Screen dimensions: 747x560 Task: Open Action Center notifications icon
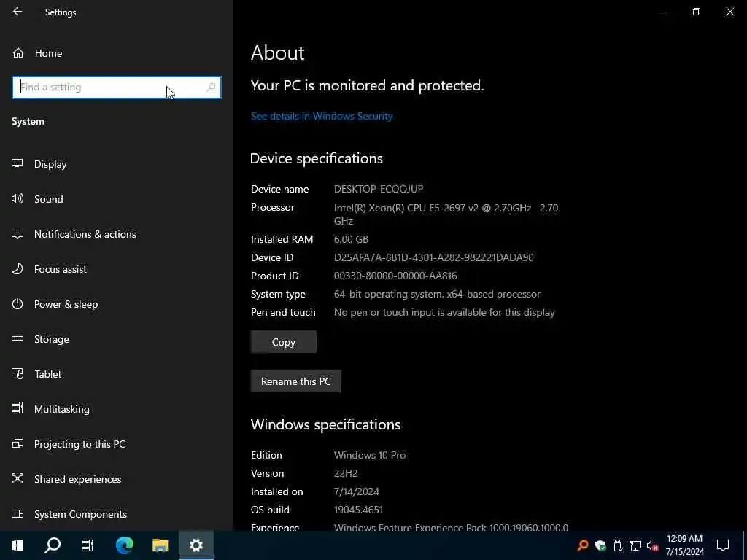723,545
